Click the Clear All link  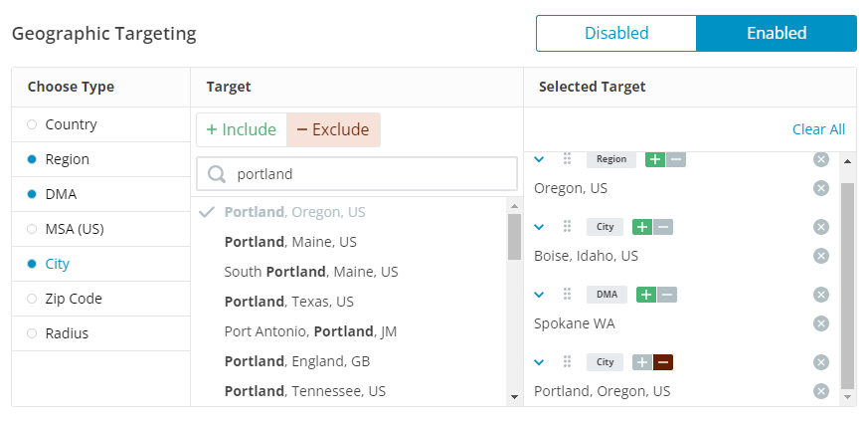click(818, 129)
